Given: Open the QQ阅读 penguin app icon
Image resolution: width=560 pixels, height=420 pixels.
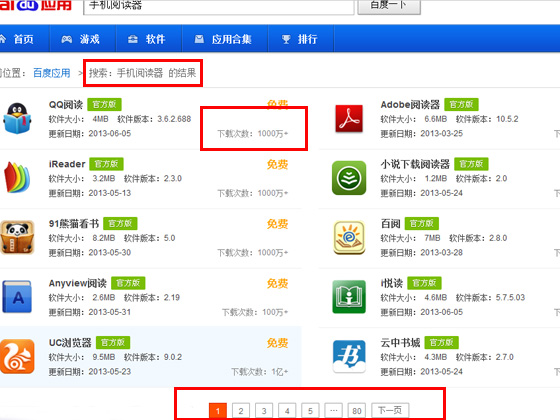Looking at the screenshot, I should (17, 119).
